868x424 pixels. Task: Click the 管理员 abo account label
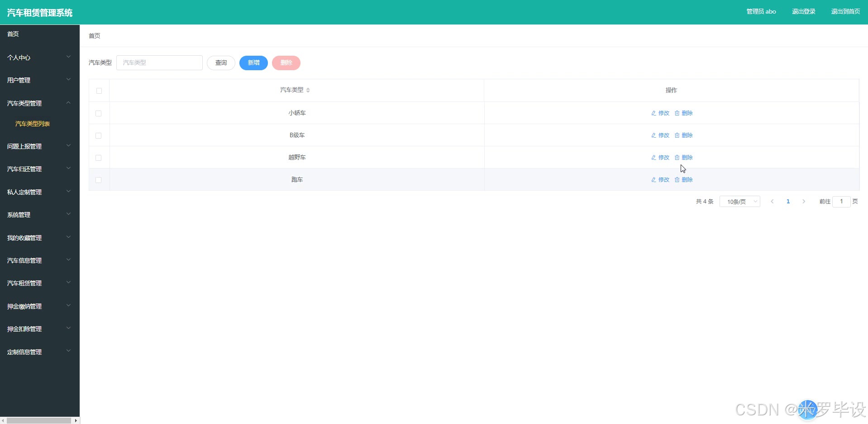[761, 12]
